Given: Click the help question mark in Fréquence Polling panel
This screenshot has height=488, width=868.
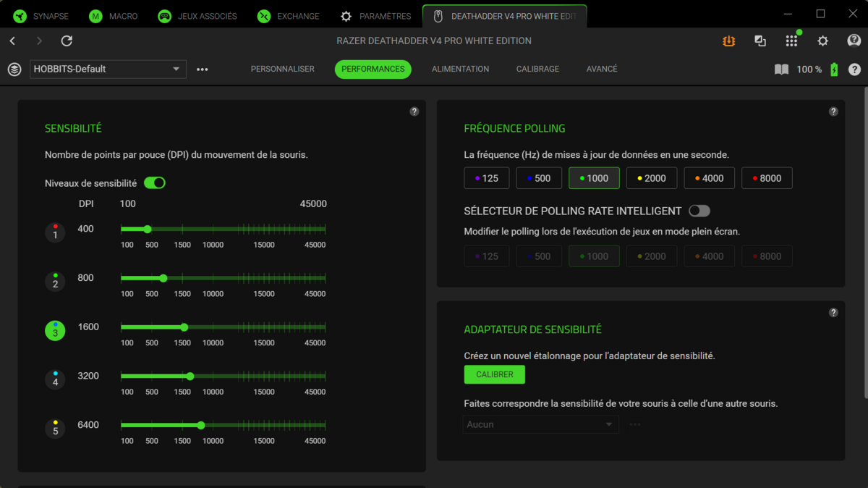Looking at the screenshot, I should point(833,112).
